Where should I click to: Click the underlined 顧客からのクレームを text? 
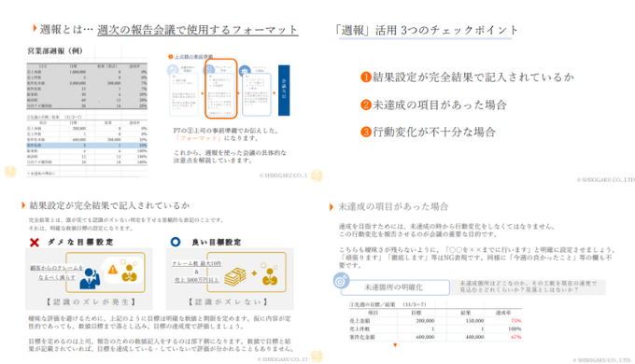click(57, 268)
